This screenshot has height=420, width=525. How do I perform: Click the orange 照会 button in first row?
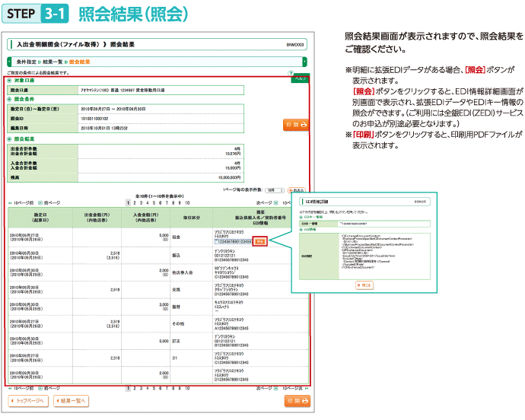tap(260, 241)
